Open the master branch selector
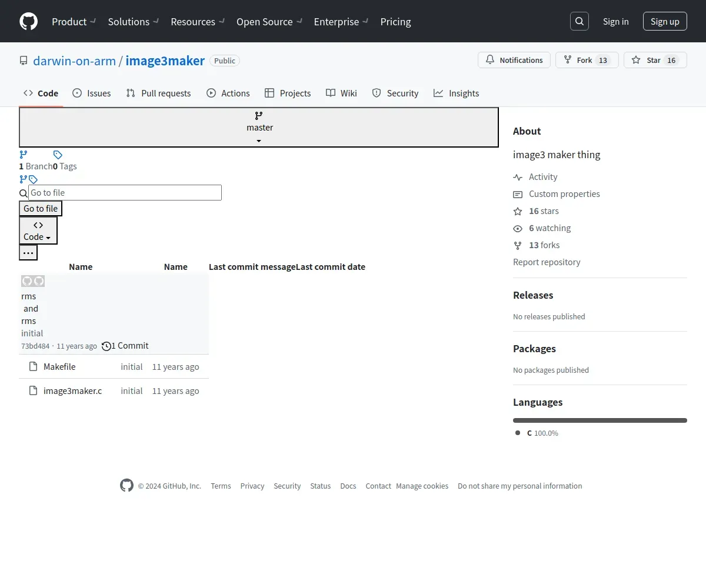The height and width of the screenshot is (588, 706). pyautogui.click(x=259, y=127)
